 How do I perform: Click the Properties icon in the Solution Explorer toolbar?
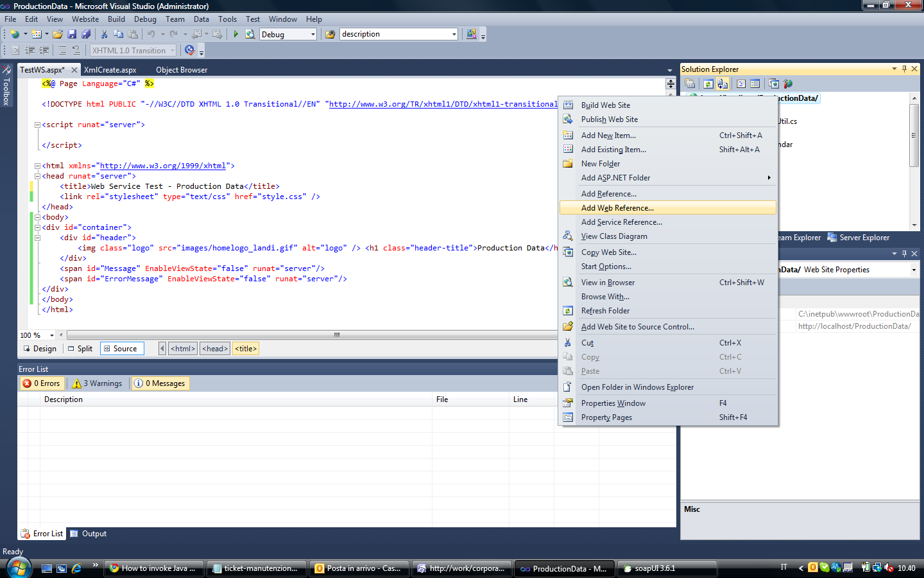tap(690, 83)
